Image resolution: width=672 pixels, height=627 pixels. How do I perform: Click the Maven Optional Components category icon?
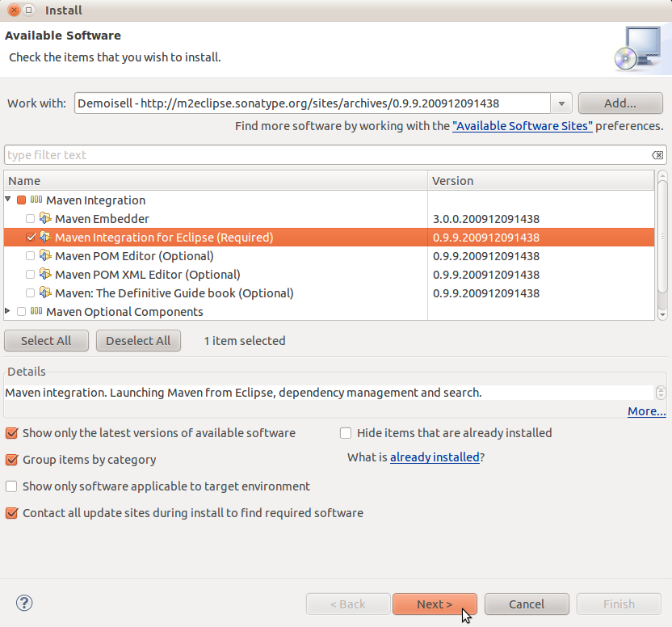coord(36,312)
